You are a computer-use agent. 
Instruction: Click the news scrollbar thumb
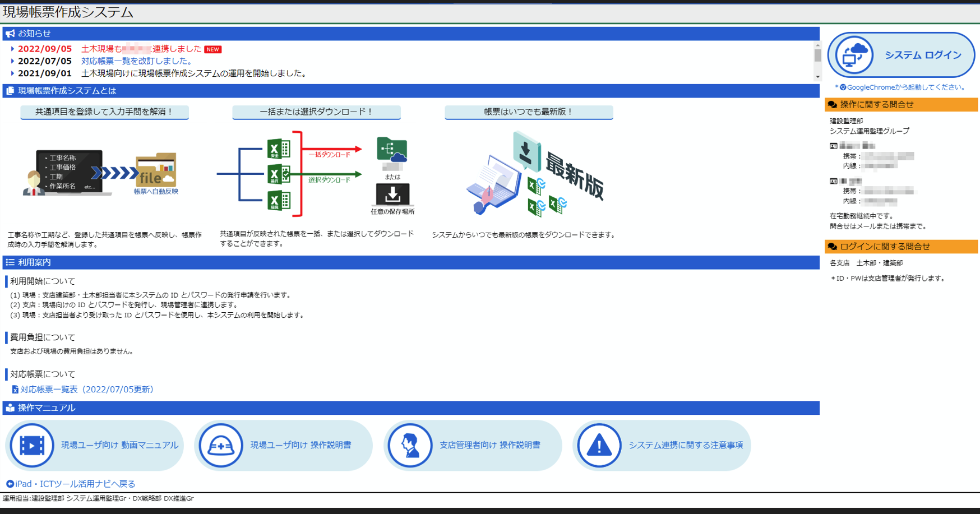tap(817, 55)
